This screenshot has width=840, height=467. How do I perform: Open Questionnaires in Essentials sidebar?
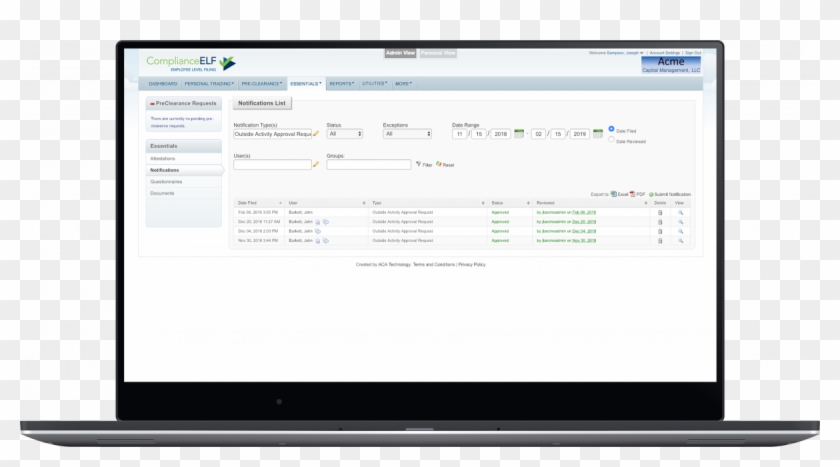click(x=166, y=182)
